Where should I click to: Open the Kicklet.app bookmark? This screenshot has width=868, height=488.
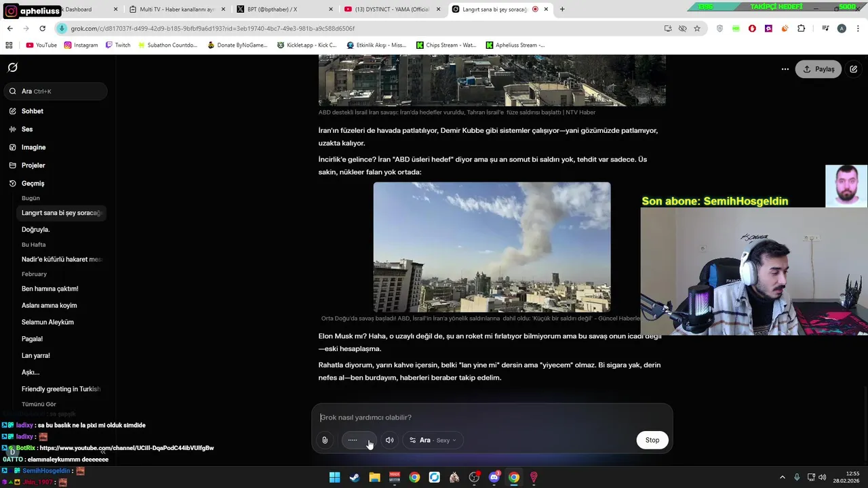pyautogui.click(x=307, y=45)
